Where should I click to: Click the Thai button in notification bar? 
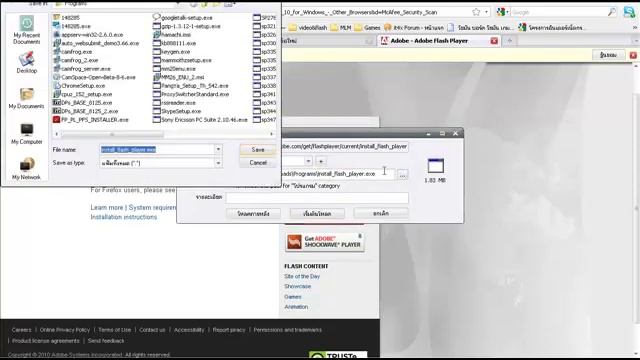[x=608, y=55]
